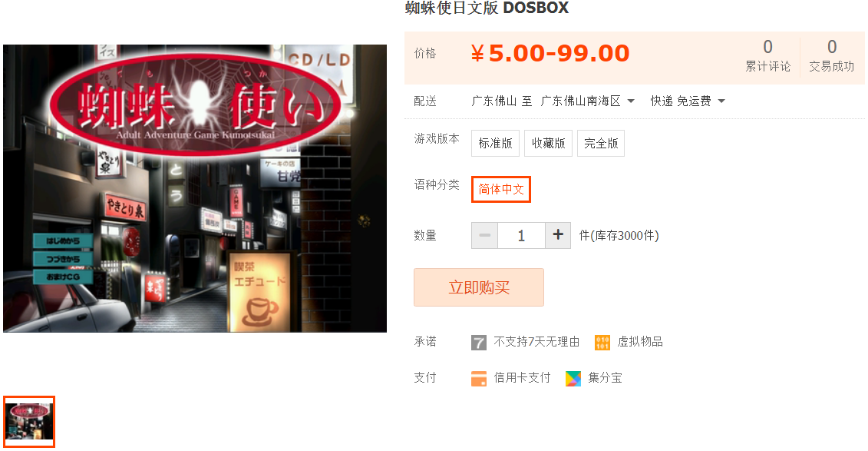Open the 广东佛山南海区 destination dropdown

coord(587,101)
